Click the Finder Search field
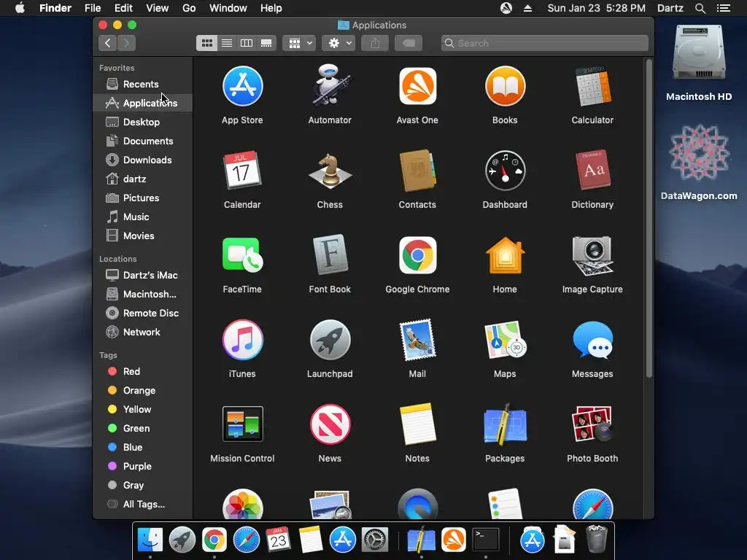This screenshot has width=747, height=560. click(544, 43)
